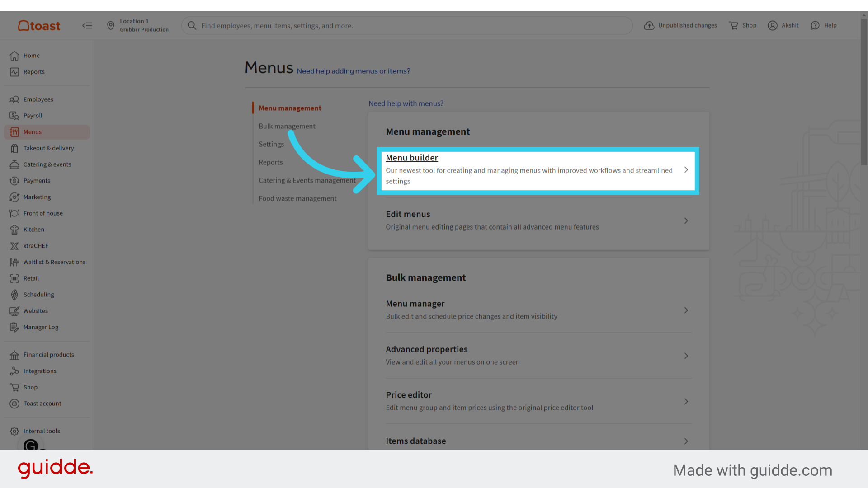Click the Catering & events cloche icon

tap(14, 164)
